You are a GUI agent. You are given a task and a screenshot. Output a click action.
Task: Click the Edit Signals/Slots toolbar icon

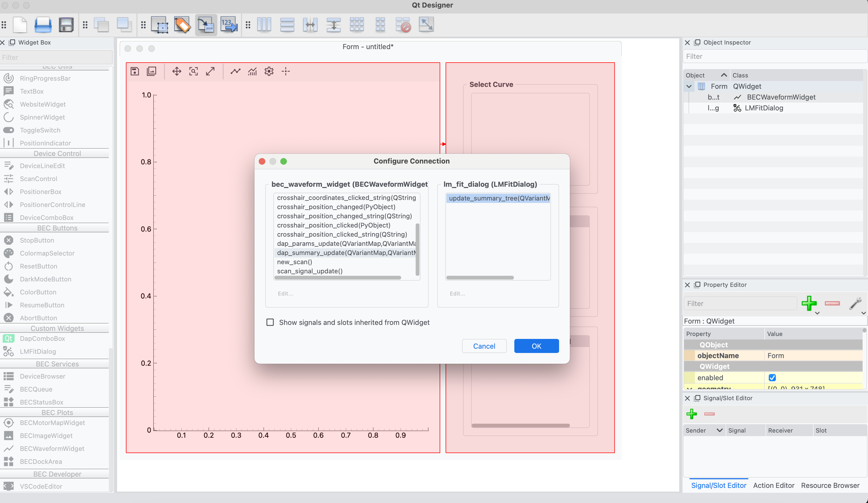tap(206, 25)
